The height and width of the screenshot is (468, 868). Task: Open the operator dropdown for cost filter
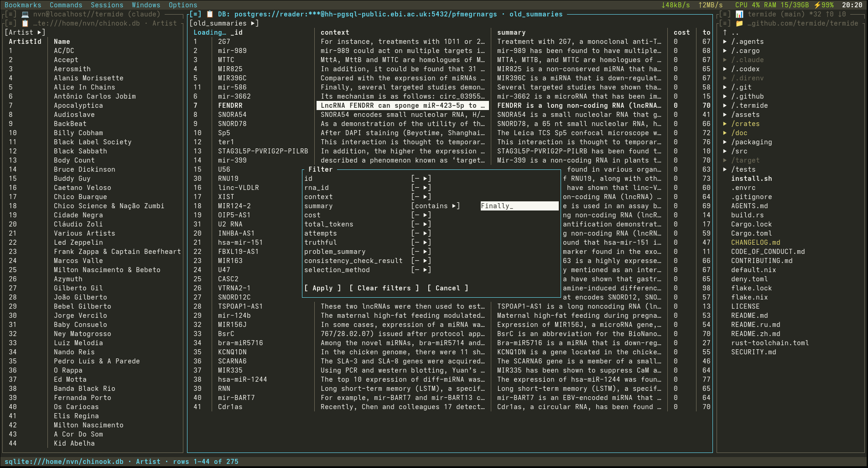tap(421, 215)
